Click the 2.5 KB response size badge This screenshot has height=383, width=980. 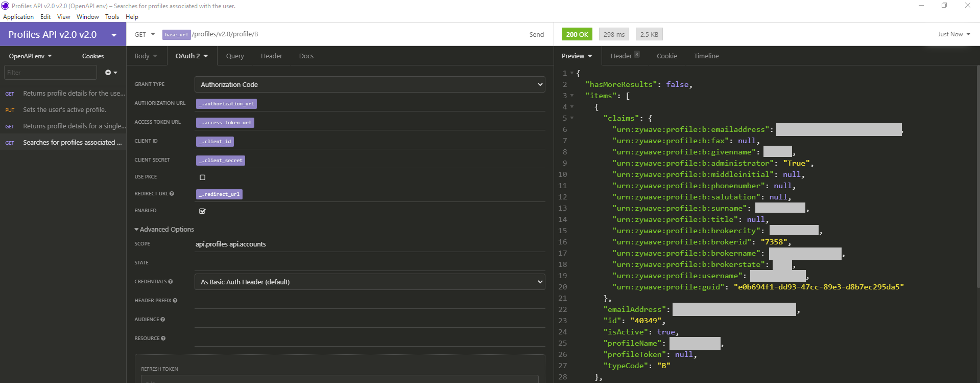click(x=650, y=34)
